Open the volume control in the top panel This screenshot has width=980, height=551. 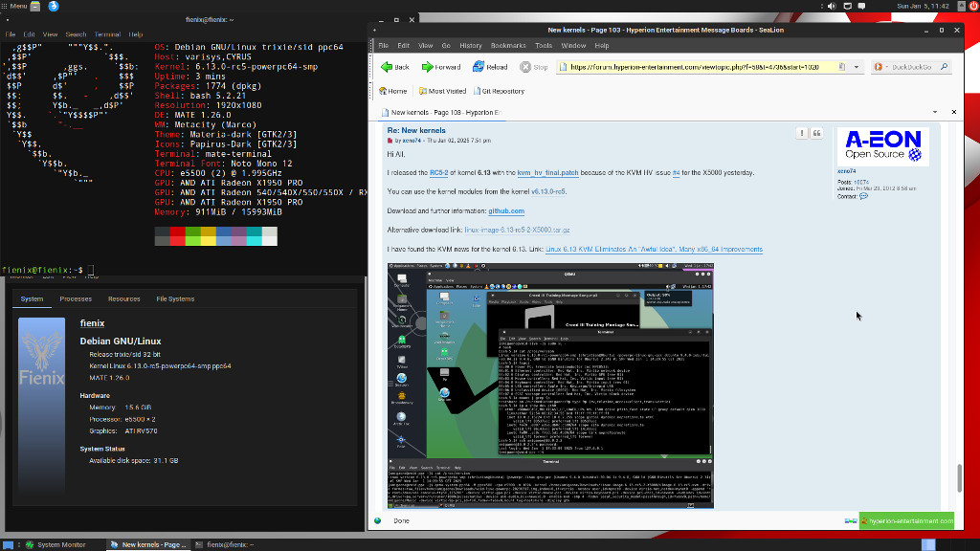832,7
